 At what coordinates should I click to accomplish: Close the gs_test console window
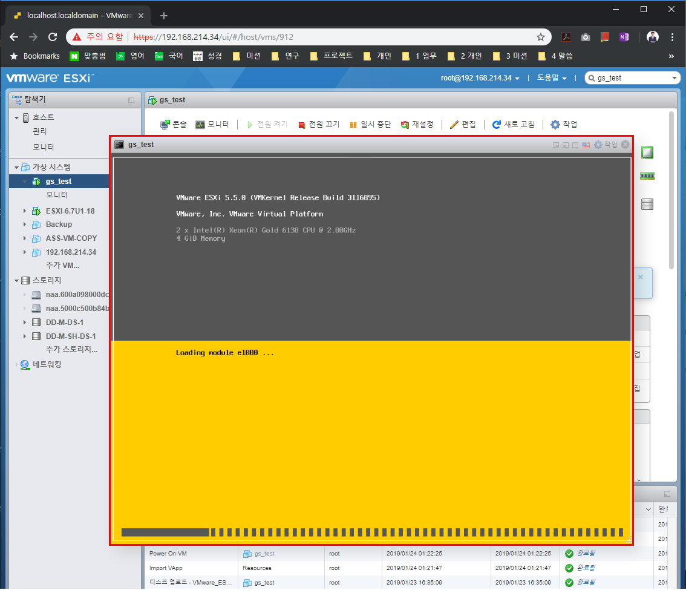click(625, 145)
